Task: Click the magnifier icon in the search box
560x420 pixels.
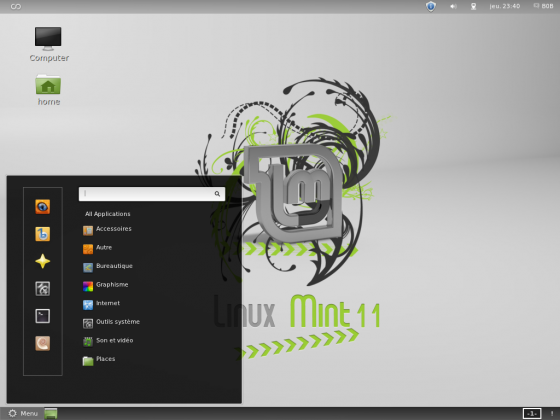Action: point(217,194)
